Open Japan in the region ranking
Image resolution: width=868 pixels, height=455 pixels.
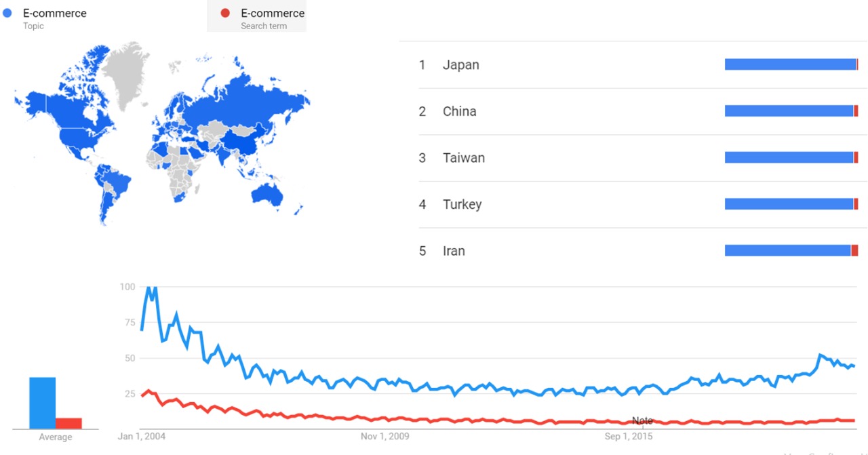click(460, 65)
